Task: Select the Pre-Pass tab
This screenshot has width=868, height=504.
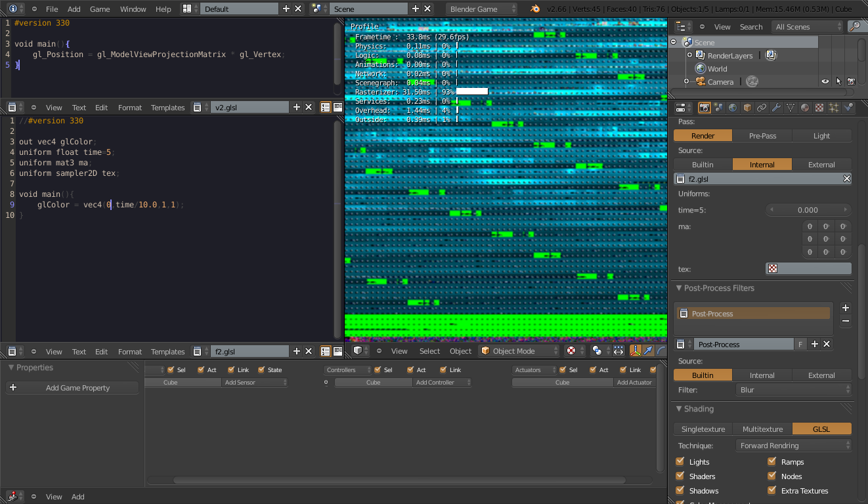Action: point(762,136)
